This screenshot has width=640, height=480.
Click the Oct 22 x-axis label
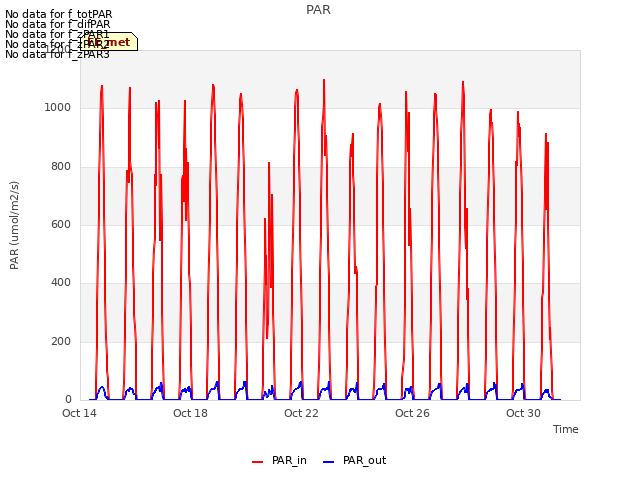coord(301,413)
